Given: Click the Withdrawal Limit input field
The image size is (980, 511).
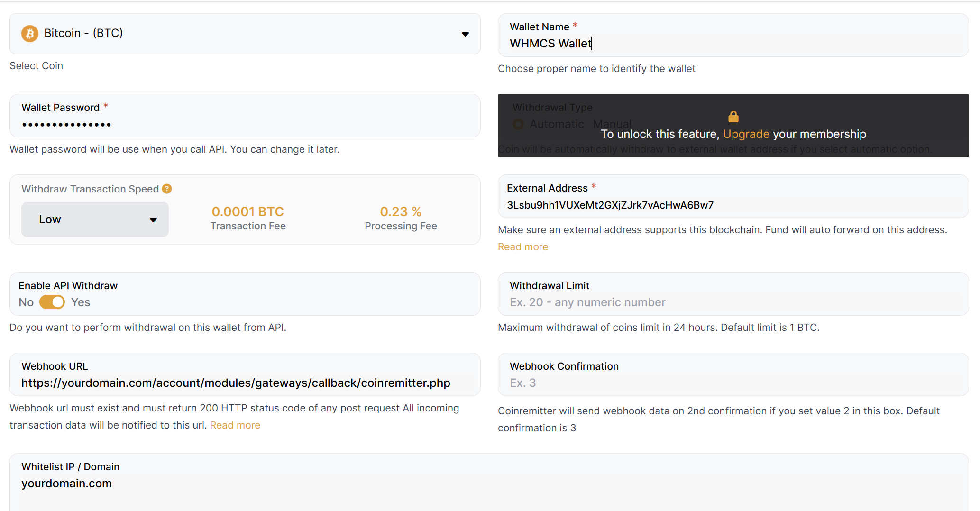Looking at the screenshot, I should [733, 302].
